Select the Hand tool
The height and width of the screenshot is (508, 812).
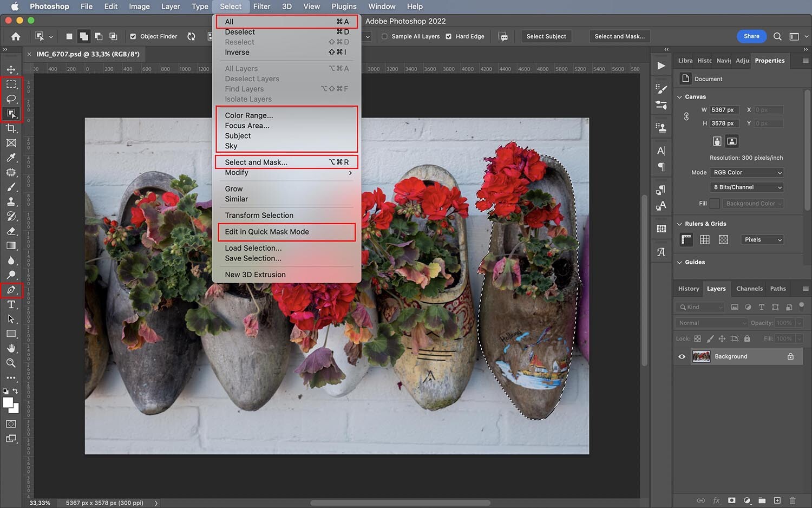point(11,348)
